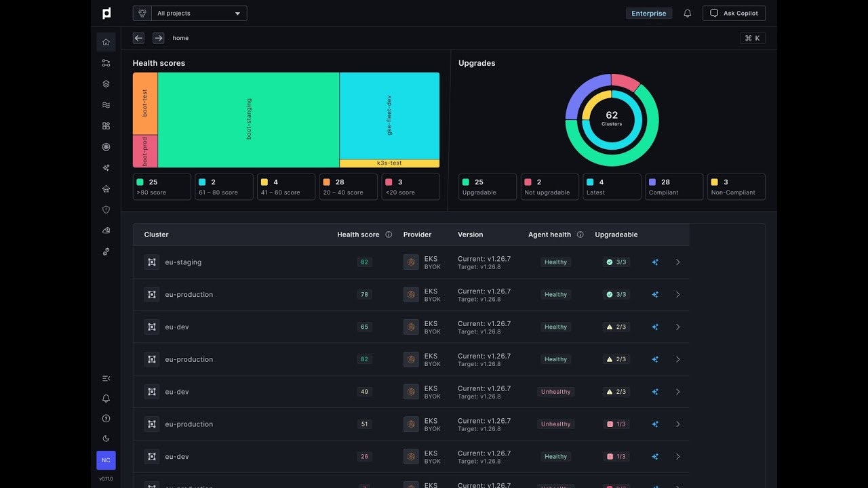Open the NC user avatar menu

(106, 460)
